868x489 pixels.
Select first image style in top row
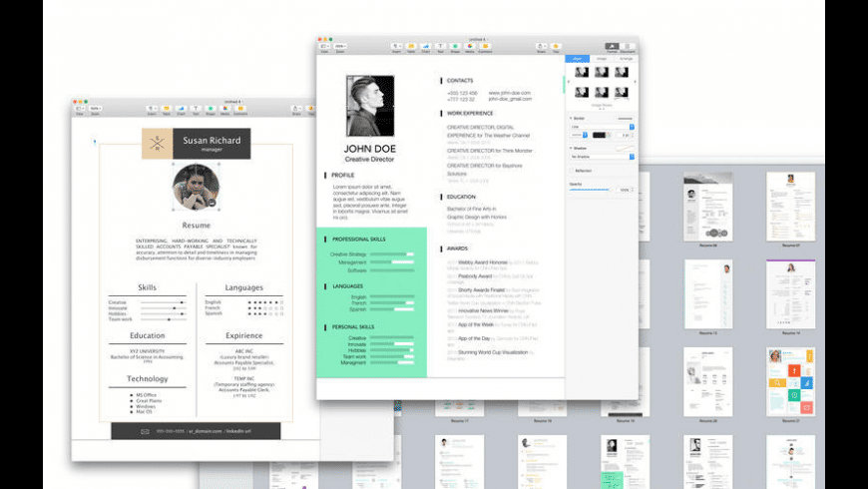582,72
